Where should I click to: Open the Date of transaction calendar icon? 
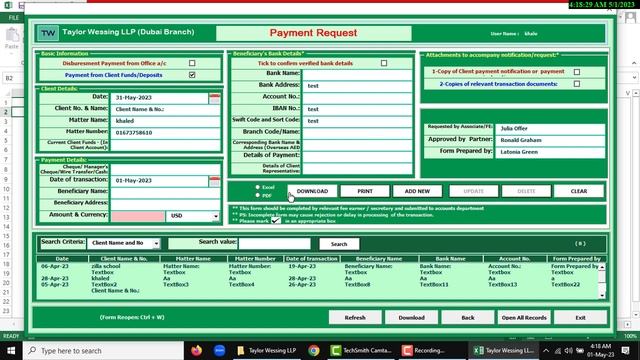point(214,181)
